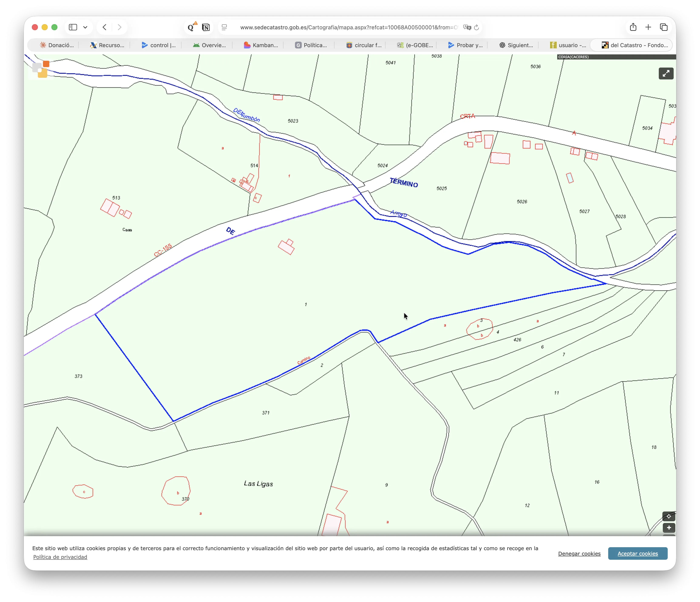This screenshot has width=700, height=602.
Task: Open a new tab with the plus icon
Action: [648, 27]
